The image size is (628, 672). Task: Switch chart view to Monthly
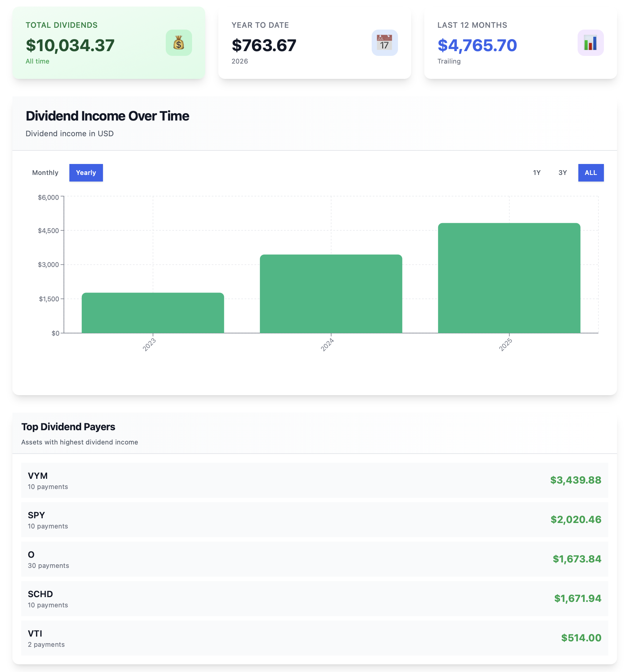click(45, 172)
